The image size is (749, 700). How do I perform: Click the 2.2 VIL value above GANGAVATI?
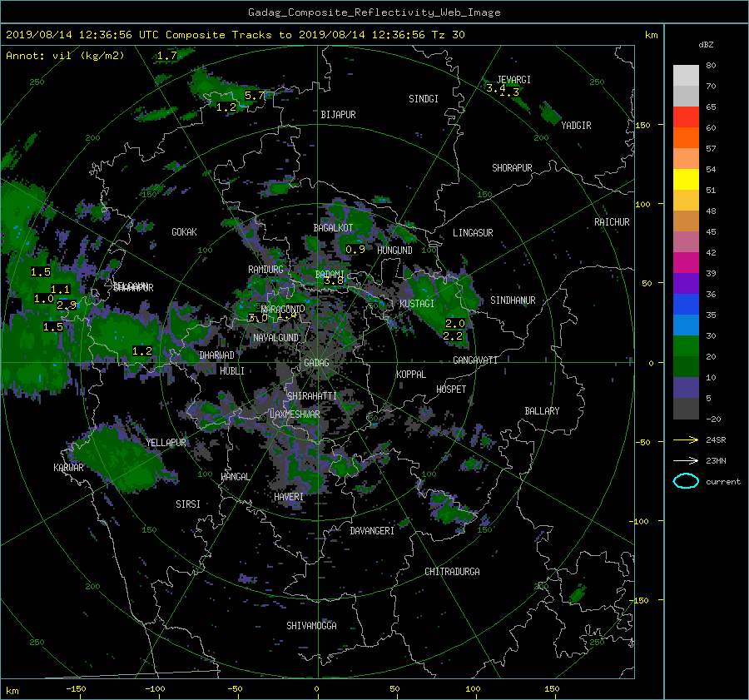(x=453, y=336)
